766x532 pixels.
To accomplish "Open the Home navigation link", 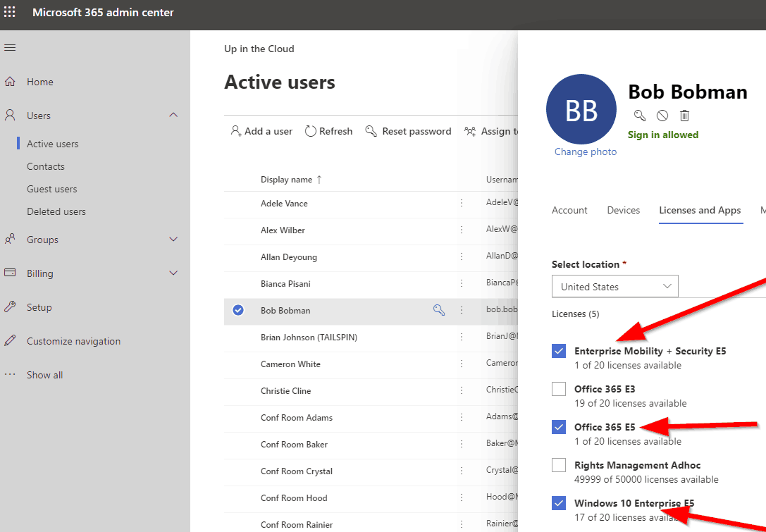I will point(40,82).
